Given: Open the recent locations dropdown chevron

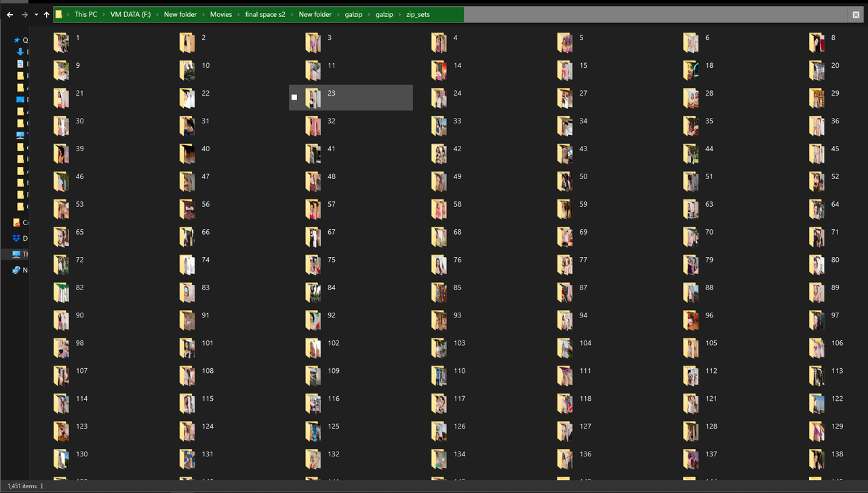Looking at the screenshot, I should pyautogui.click(x=35, y=14).
